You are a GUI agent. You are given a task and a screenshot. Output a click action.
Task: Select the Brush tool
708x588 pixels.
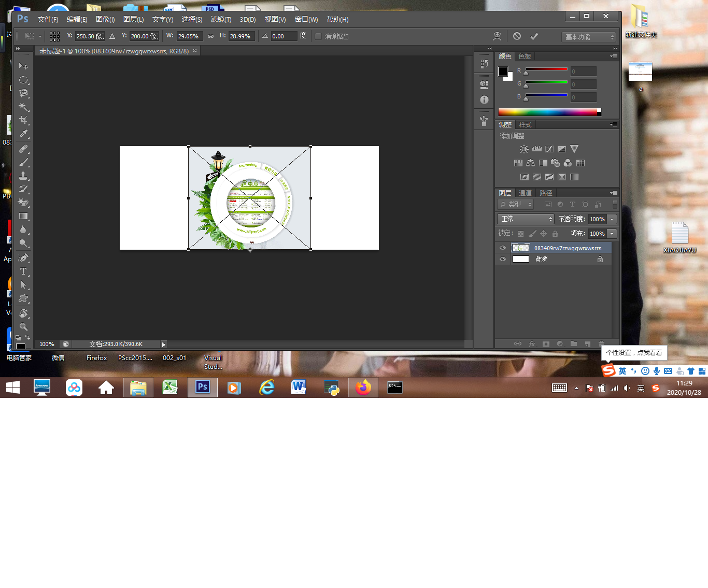(x=23, y=163)
